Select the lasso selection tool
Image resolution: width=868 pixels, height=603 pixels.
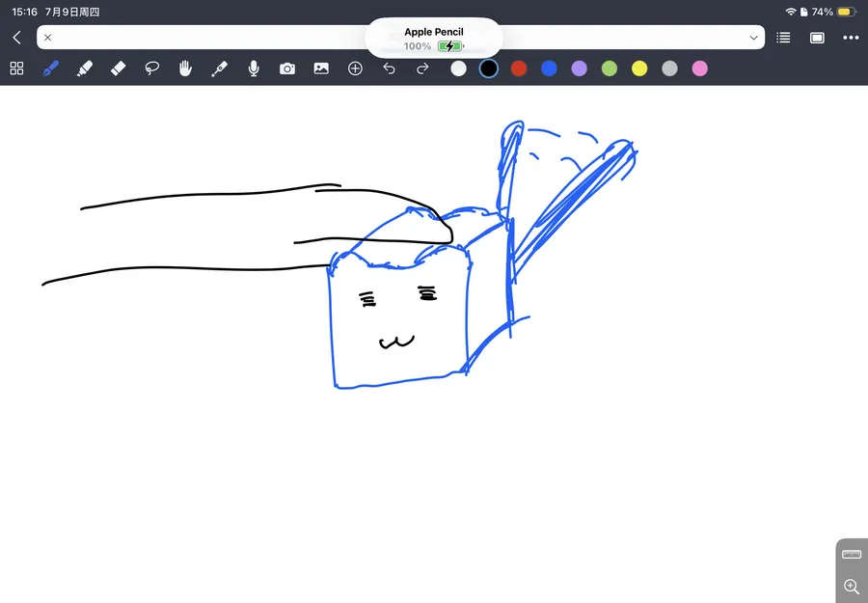[x=151, y=69]
